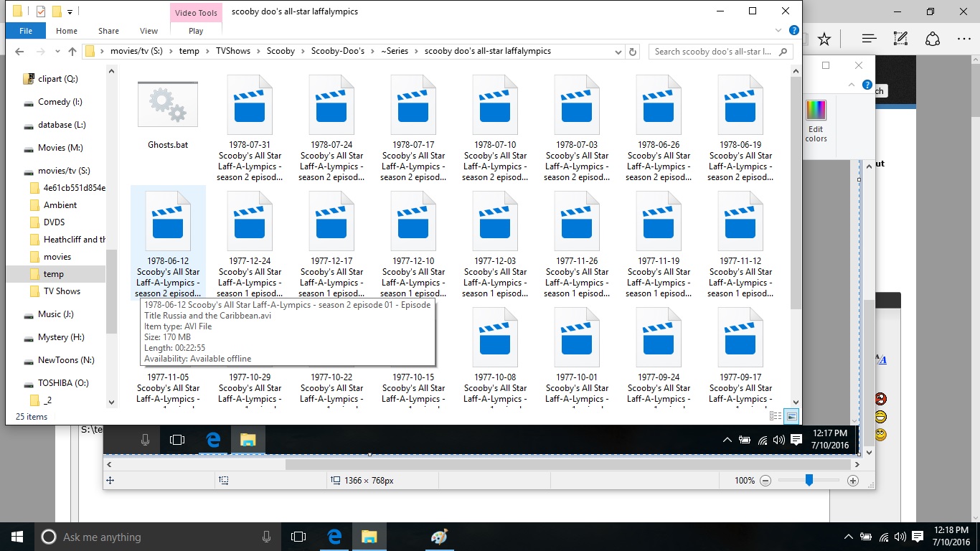
Task: Select database (L:) drive in the navigation pane
Action: pyautogui.click(x=62, y=125)
